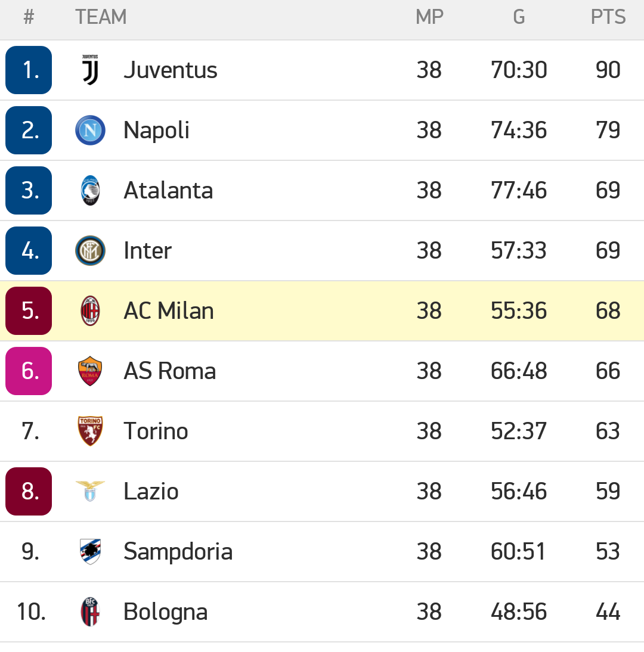Click the Torino bull crest

90,431
